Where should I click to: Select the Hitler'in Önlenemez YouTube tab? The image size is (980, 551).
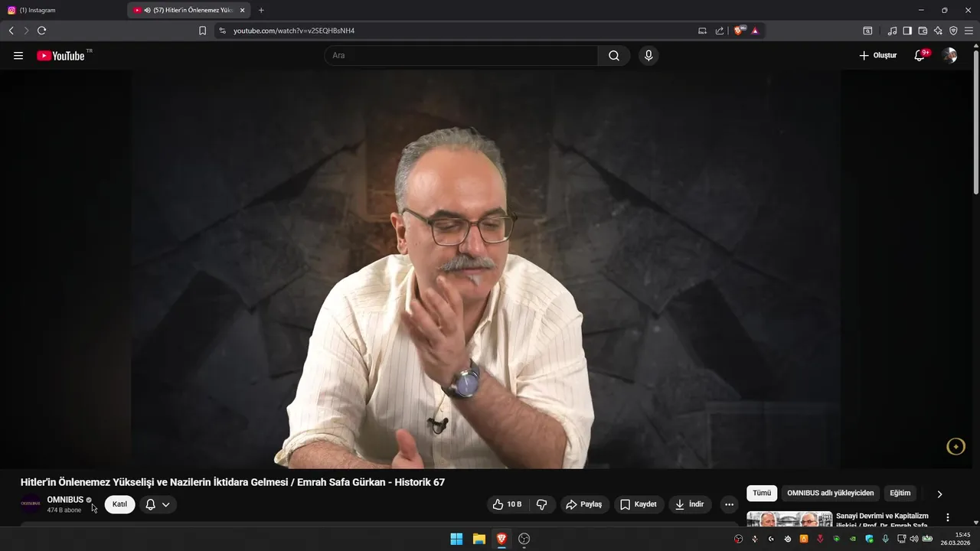(x=188, y=10)
